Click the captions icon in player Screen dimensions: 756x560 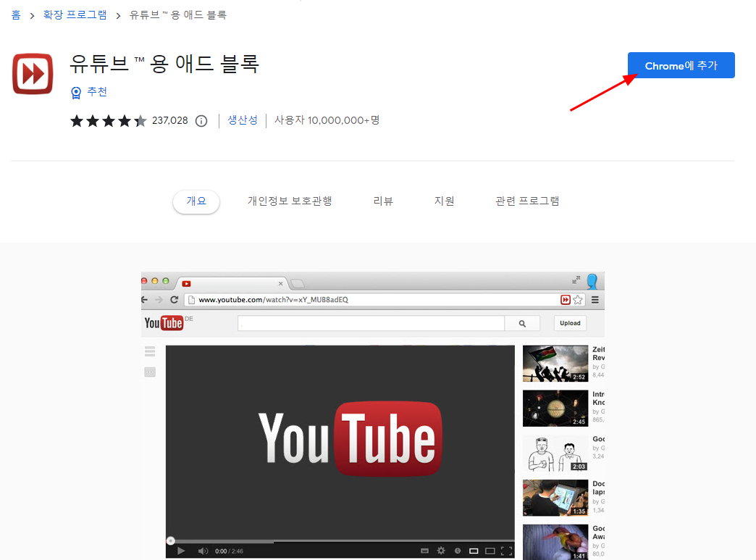tap(425, 551)
